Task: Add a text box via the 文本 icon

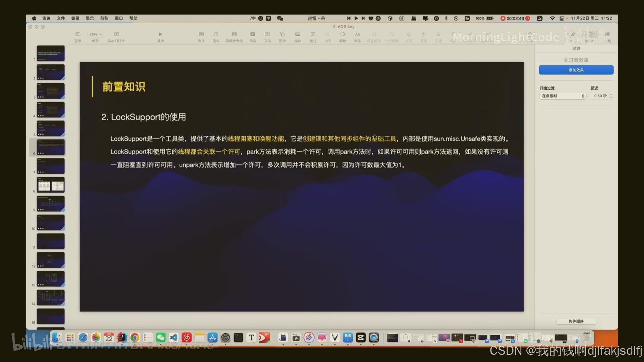Action: coord(267,34)
